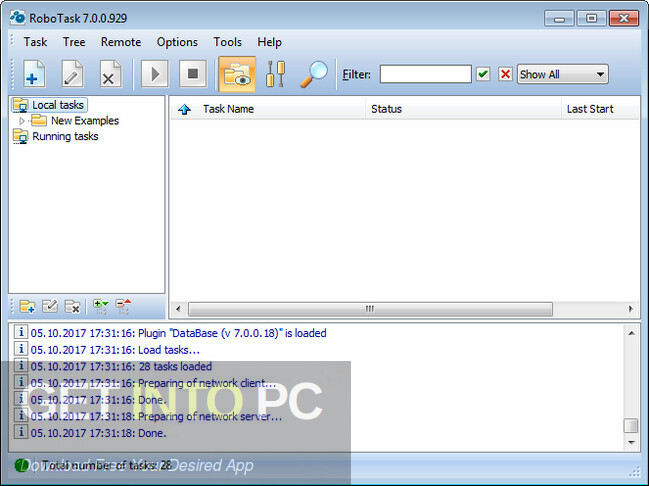Click the green status indicator icon

[21, 465]
